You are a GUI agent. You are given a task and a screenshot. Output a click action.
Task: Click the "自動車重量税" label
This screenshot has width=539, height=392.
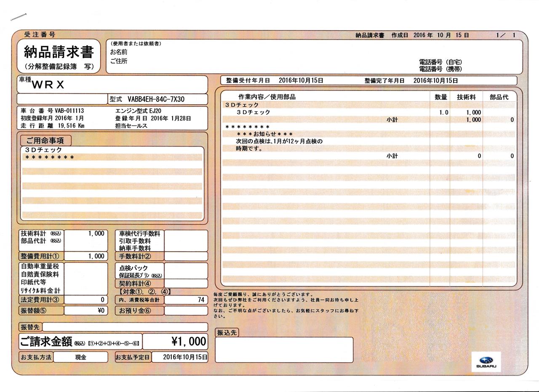40,267
